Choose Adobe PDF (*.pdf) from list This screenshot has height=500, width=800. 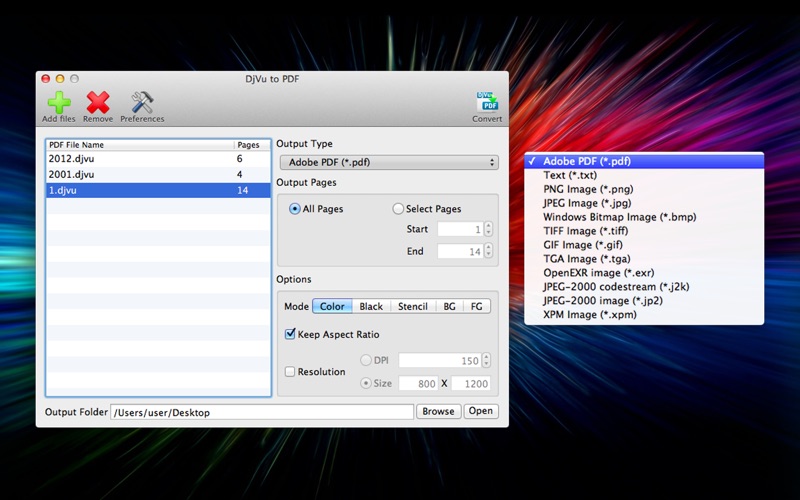pyautogui.click(x=644, y=161)
